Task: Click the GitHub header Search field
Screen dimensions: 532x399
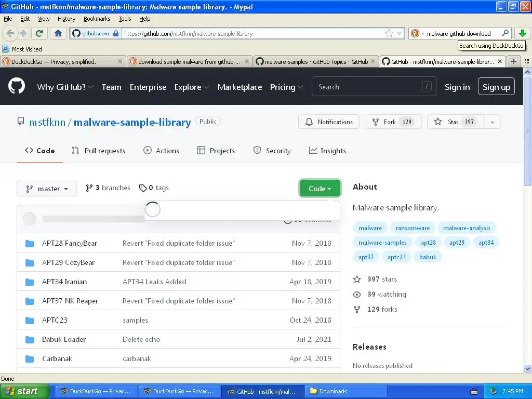Action: pyautogui.click(x=374, y=87)
